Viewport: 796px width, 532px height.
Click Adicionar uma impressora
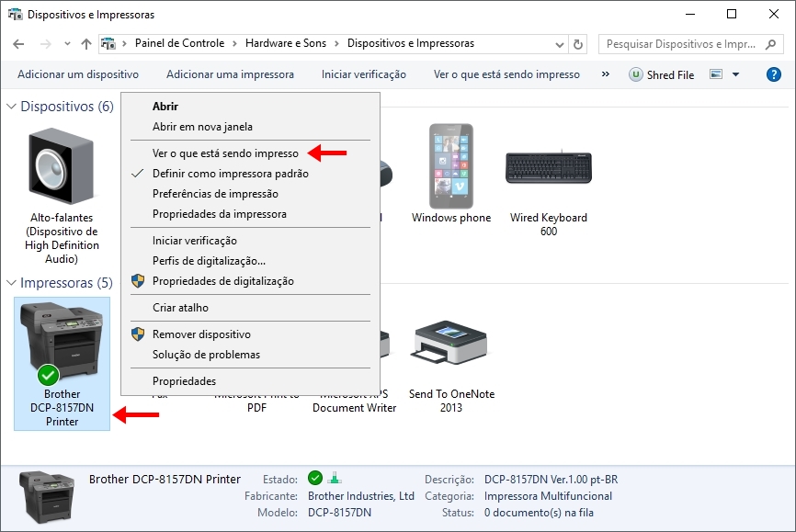click(x=230, y=74)
